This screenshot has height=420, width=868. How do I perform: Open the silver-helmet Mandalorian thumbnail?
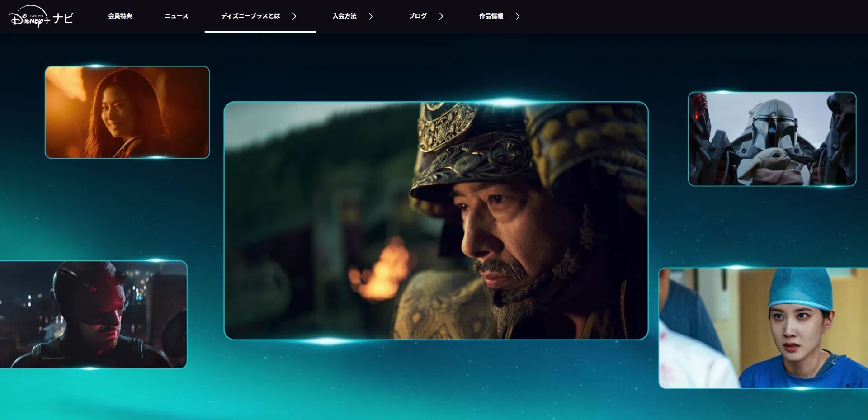[x=772, y=139]
